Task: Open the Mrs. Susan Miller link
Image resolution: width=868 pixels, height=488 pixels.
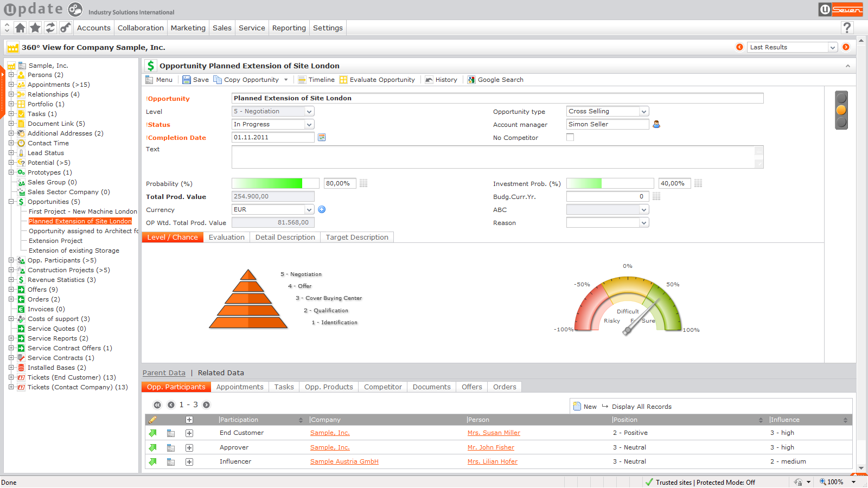Action: [494, 433]
